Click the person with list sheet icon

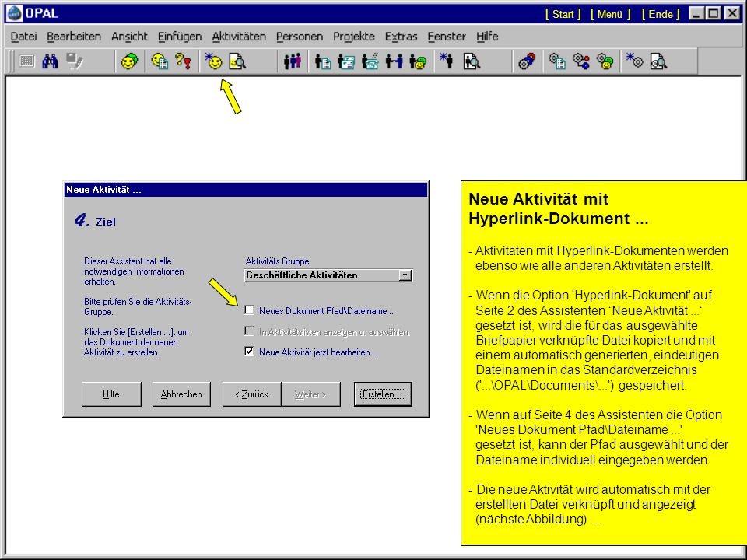click(x=322, y=61)
